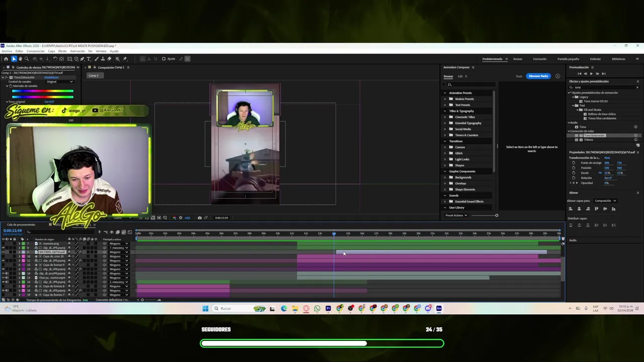Switch to the Edit tab in Animation Composer
The width and height of the screenshot is (644, 362).
[460, 76]
